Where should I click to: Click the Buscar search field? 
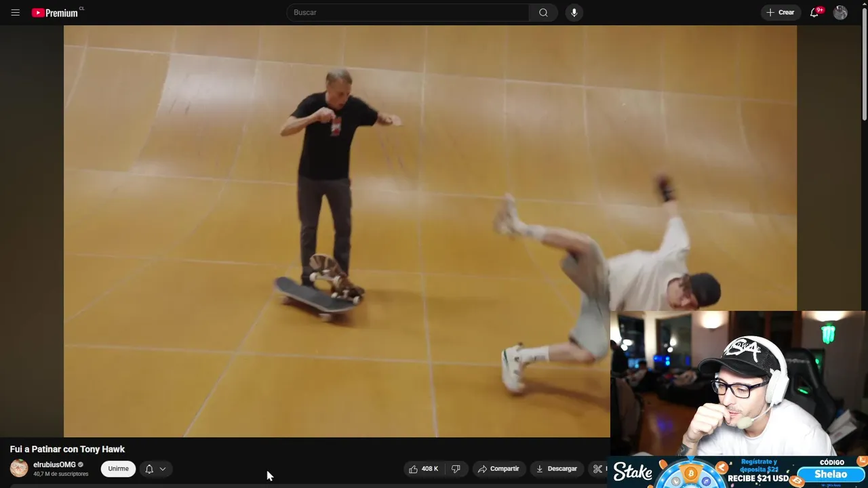(408, 12)
